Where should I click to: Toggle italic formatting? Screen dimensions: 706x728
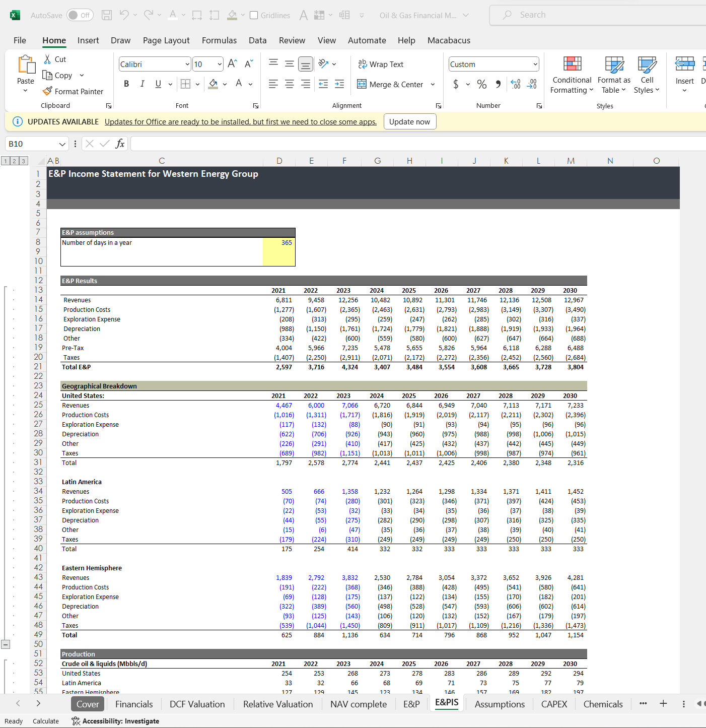click(142, 84)
